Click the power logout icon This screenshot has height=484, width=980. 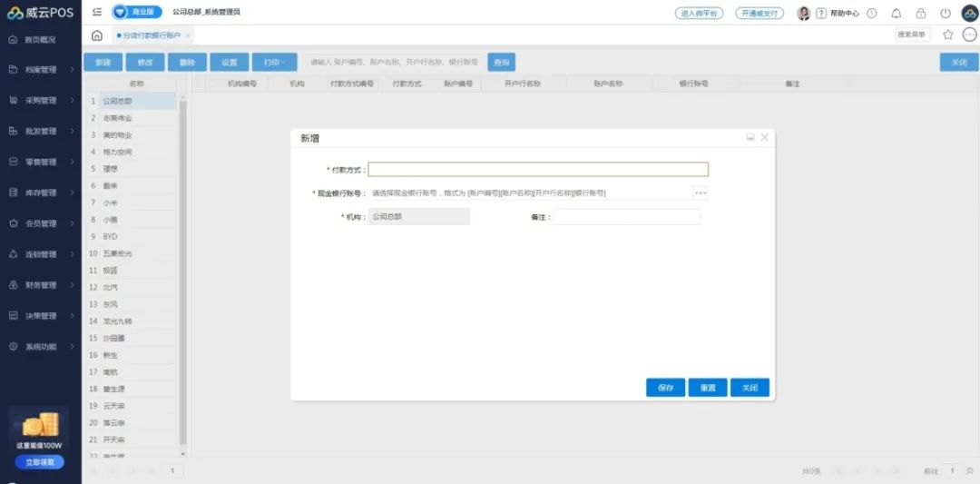(945, 14)
